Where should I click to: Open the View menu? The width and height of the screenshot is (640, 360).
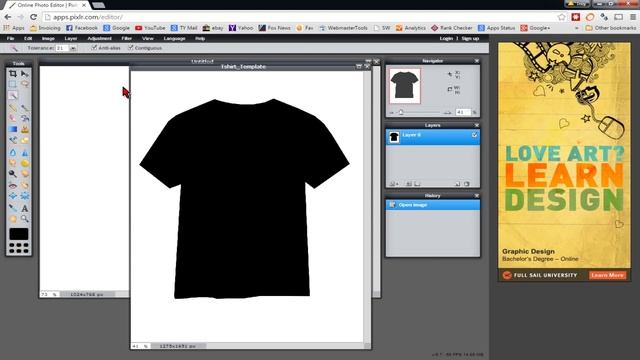click(x=147, y=38)
